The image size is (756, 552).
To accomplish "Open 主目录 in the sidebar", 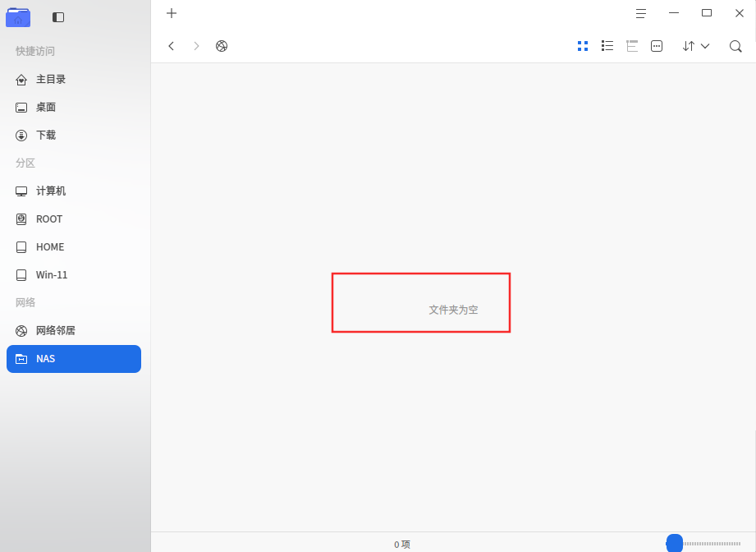I will click(74, 80).
